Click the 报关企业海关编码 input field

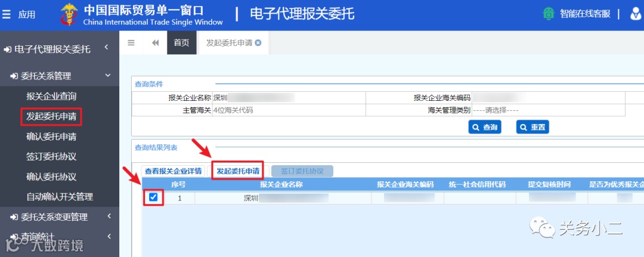click(x=549, y=98)
